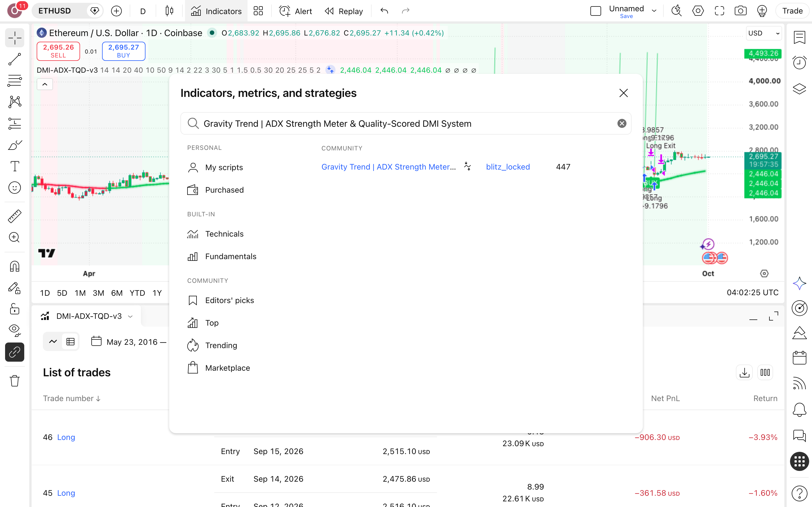Open the layout setup grid icon

tap(258, 11)
